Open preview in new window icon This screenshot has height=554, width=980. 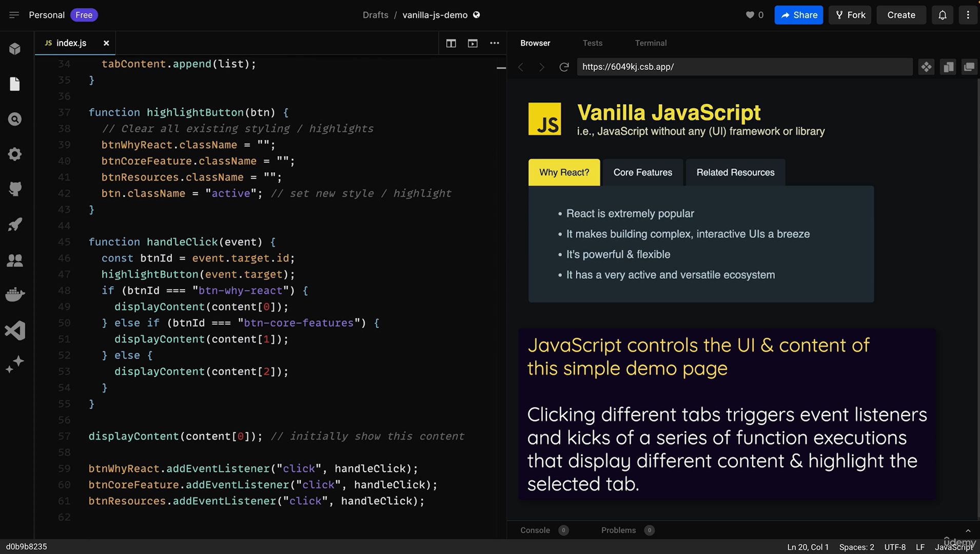969,67
